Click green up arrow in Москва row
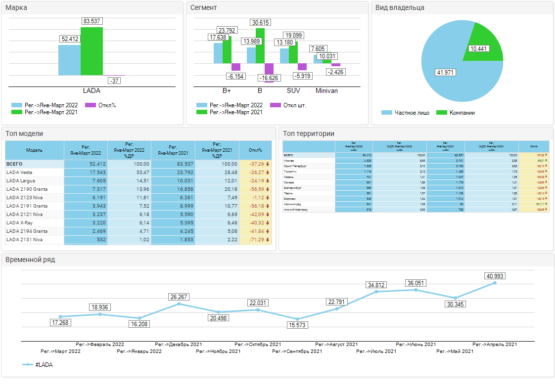 tap(546, 161)
